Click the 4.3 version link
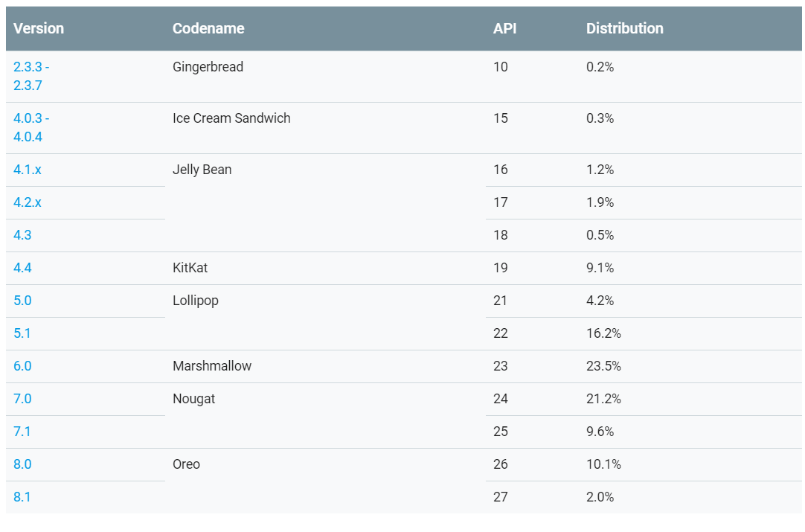Screen dimensions: 805x532 pos(22,235)
